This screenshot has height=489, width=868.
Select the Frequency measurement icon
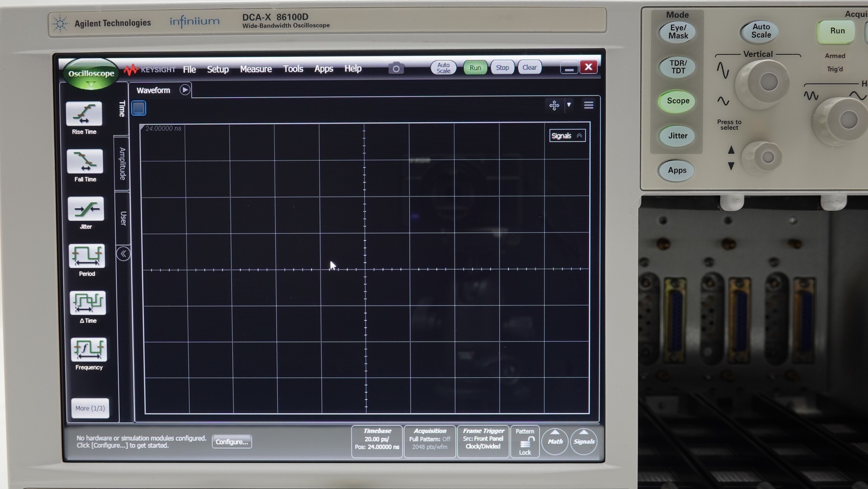coord(88,350)
